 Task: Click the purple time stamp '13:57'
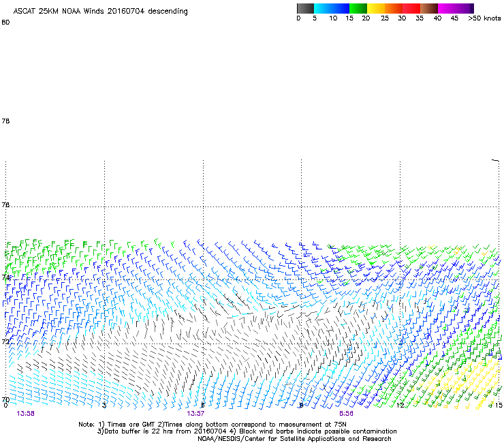click(x=195, y=414)
